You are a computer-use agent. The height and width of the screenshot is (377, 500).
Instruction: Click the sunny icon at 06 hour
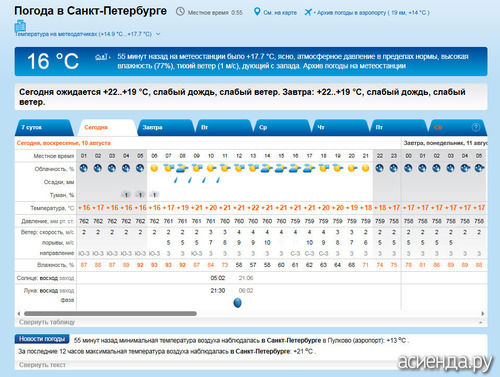[154, 168]
